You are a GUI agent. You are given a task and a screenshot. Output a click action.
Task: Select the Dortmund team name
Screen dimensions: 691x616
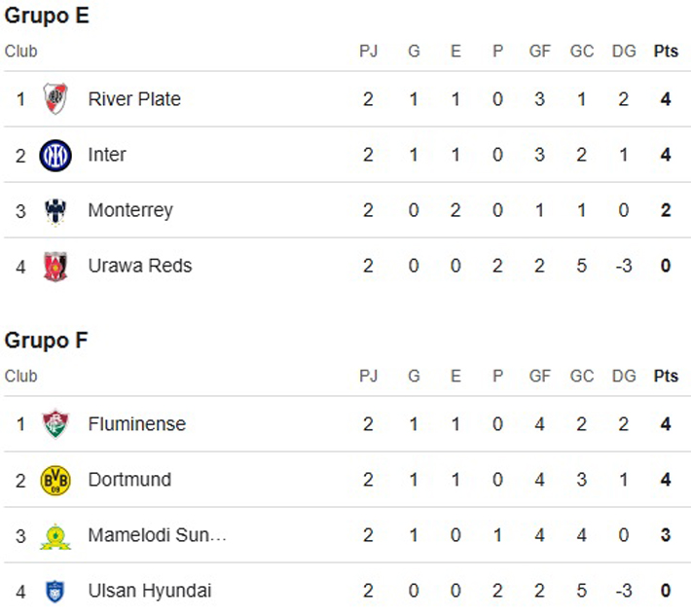pyautogui.click(x=129, y=480)
